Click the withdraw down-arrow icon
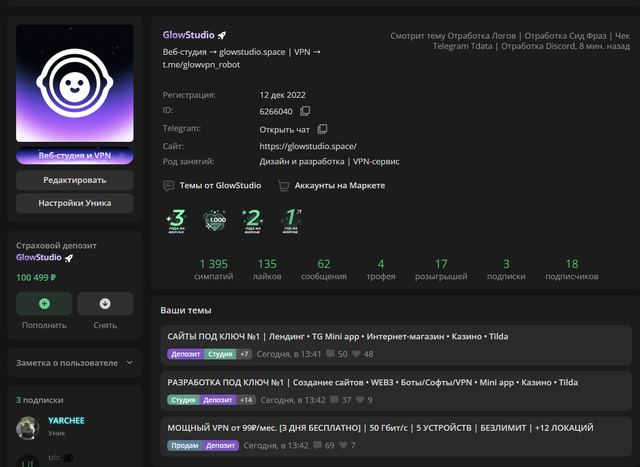This screenshot has height=467, width=640. pyautogui.click(x=105, y=303)
